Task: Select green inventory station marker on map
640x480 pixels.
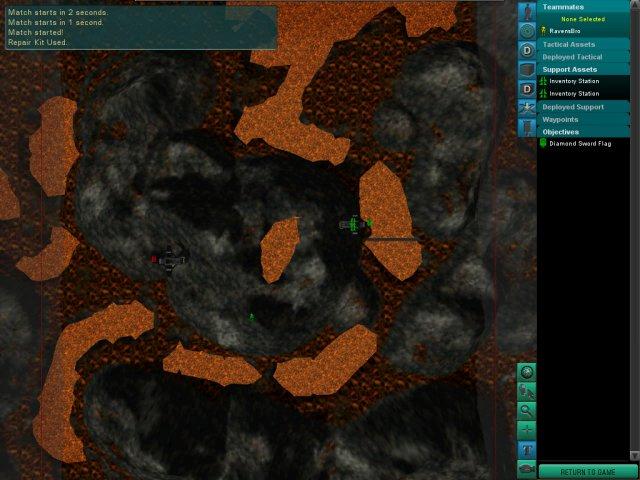Action: [353, 224]
